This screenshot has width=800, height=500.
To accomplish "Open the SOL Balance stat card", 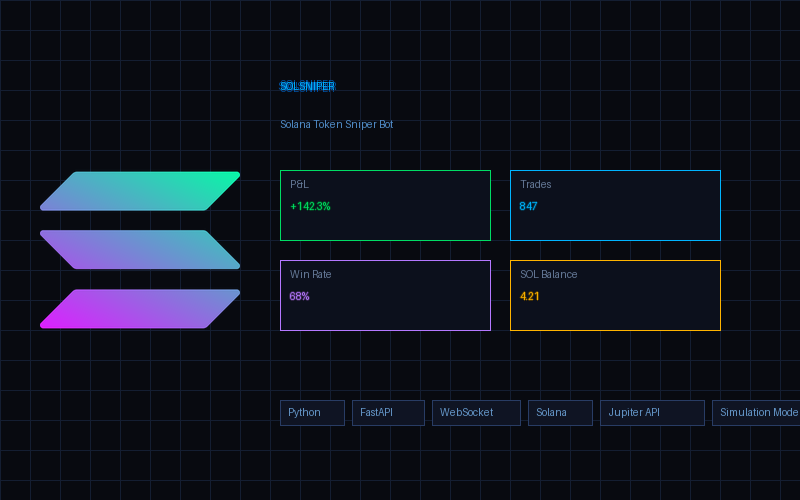I will pos(615,295).
